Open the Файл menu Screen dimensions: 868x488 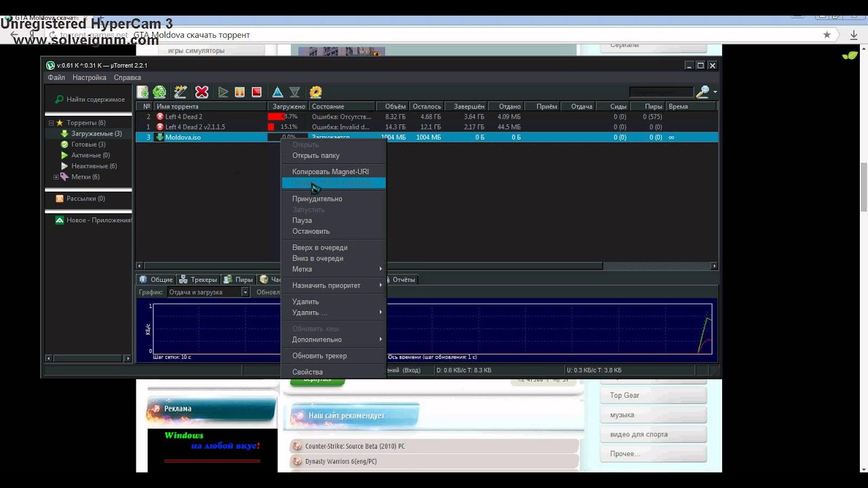[56, 78]
